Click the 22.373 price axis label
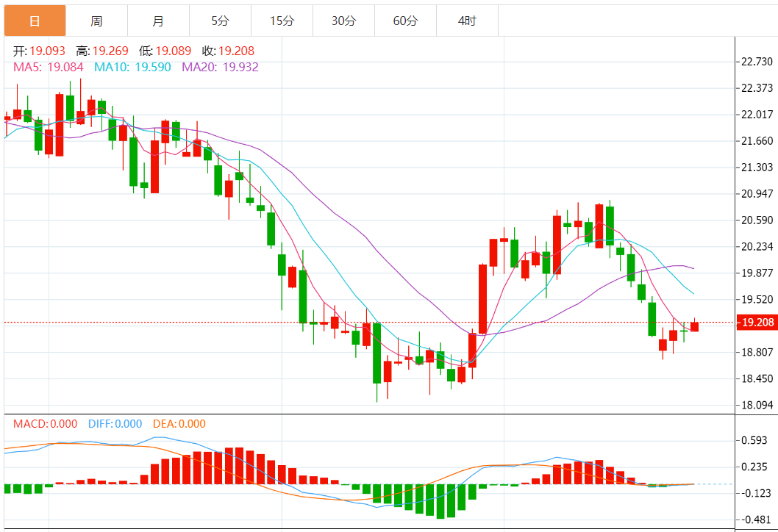Image resolution: width=778 pixels, height=532 pixels. point(757,87)
